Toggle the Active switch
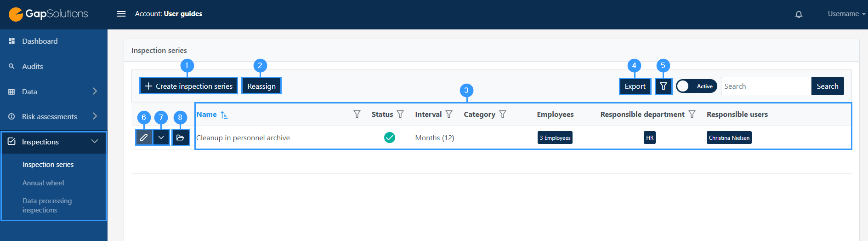The image size is (868, 241). click(697, 86)
